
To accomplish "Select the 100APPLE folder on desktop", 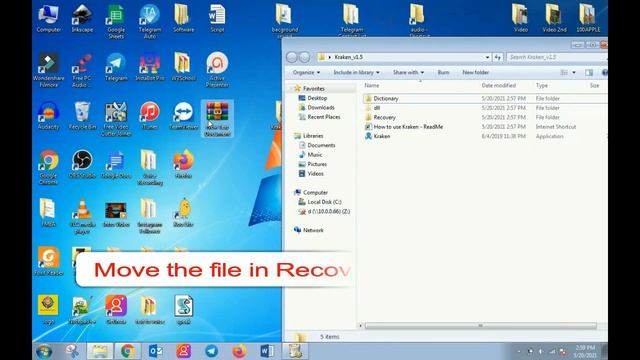I will (x=588, y=19).
